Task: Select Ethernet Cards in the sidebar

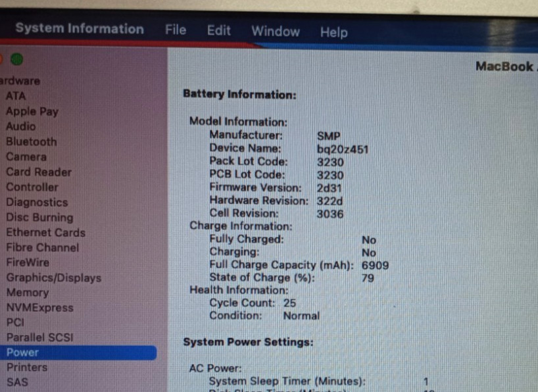Action: 45,232
